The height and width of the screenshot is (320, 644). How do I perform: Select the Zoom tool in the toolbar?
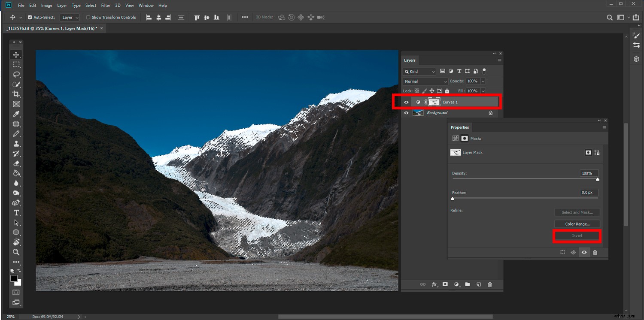[x=16, y=252]
